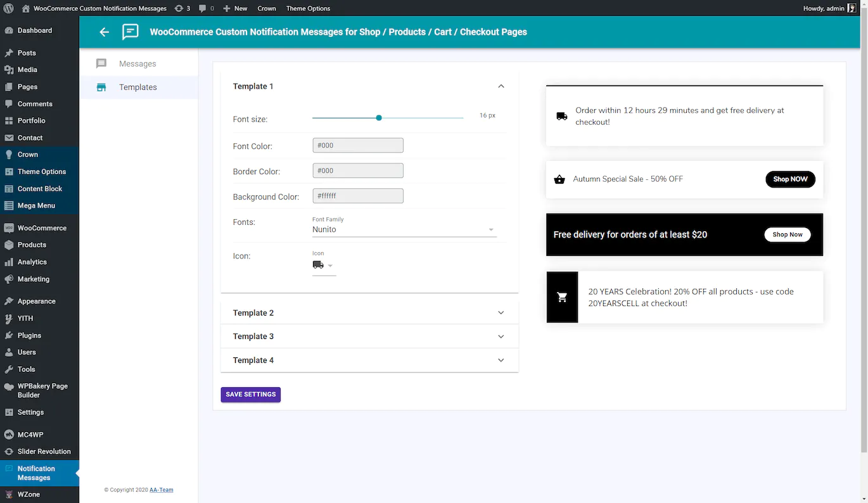Click the Tools wrench icon
The image size is (868, 503).
click(x=9, y=369)
